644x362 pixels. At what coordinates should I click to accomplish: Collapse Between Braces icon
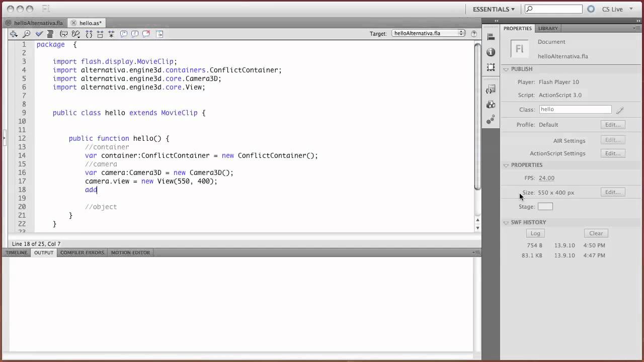pyautogui.click(x=89, y=34)
